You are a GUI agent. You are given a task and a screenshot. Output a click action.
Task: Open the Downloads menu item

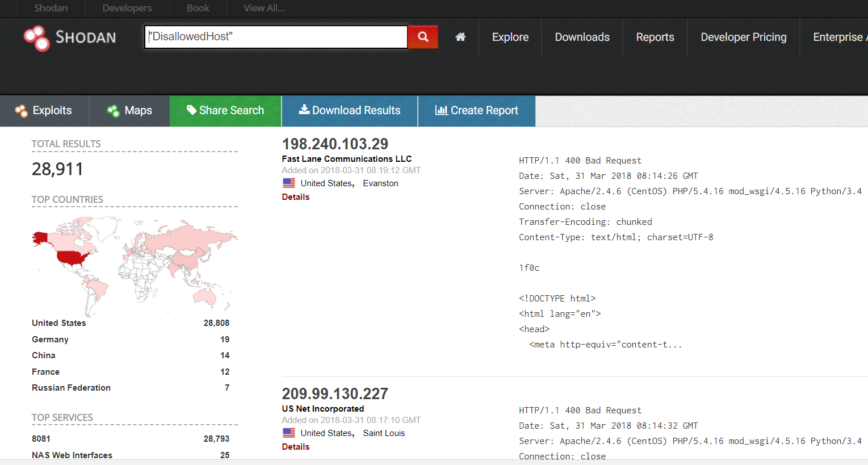[582, 37]
